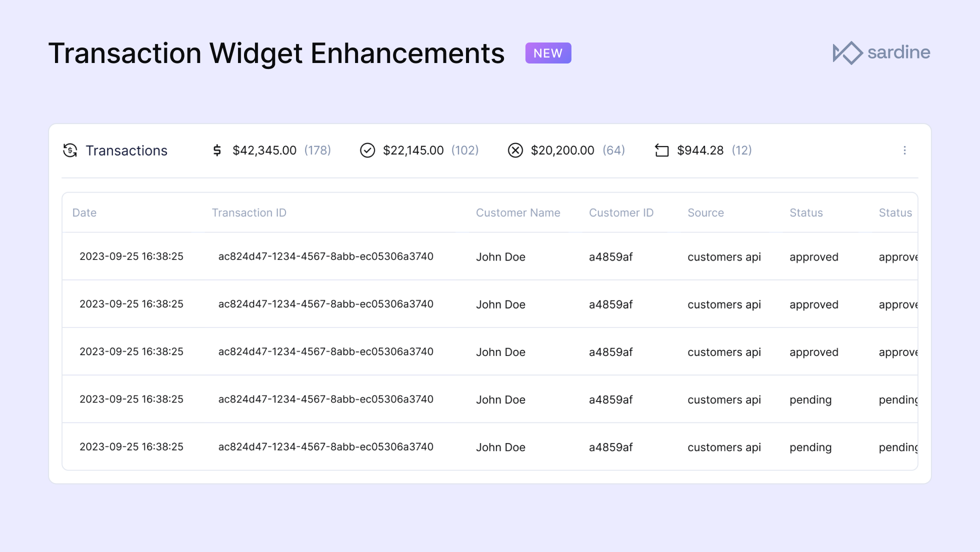
Task: Sort by Transaction ID column header
Action: point(249,213)
